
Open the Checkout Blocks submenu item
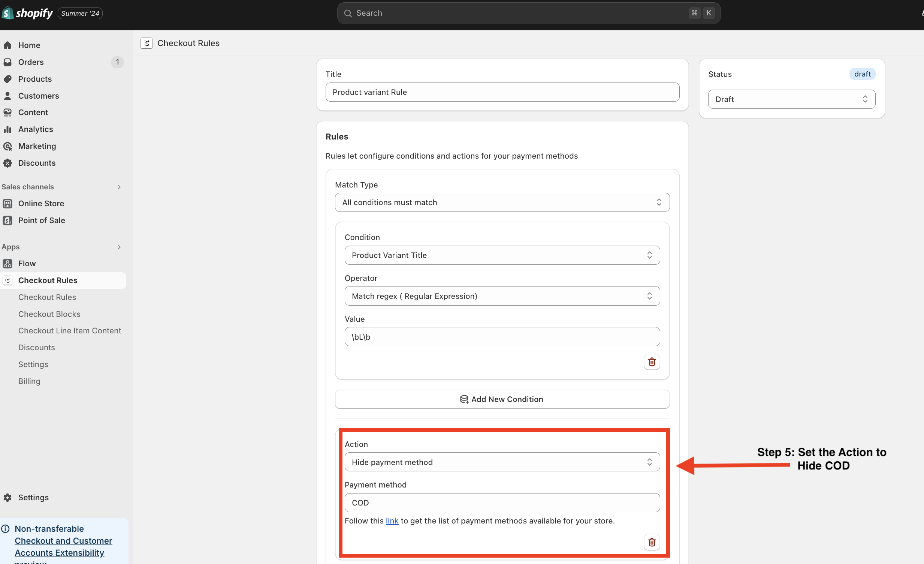[x=49, y=314]
